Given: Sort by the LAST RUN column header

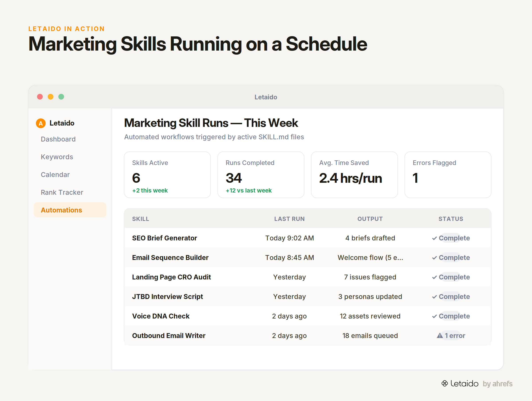Looking at the screenshot, I should coord(289,219).
